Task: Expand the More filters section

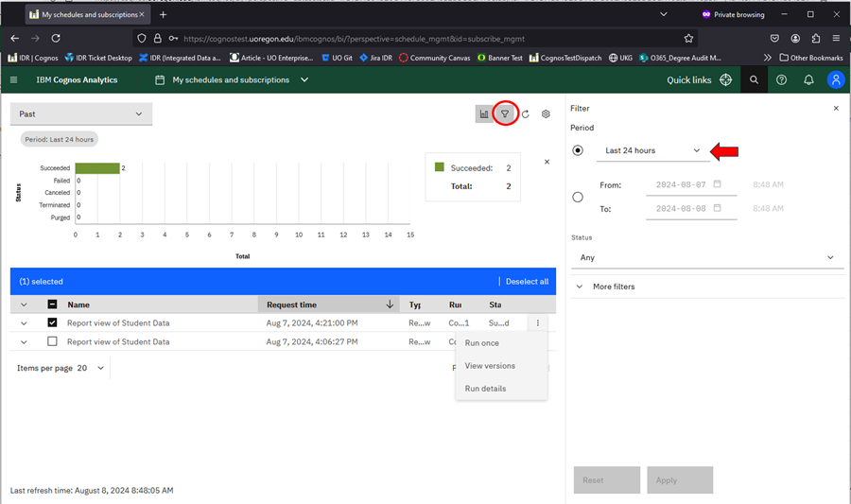Action: click(x=707, y=287)
